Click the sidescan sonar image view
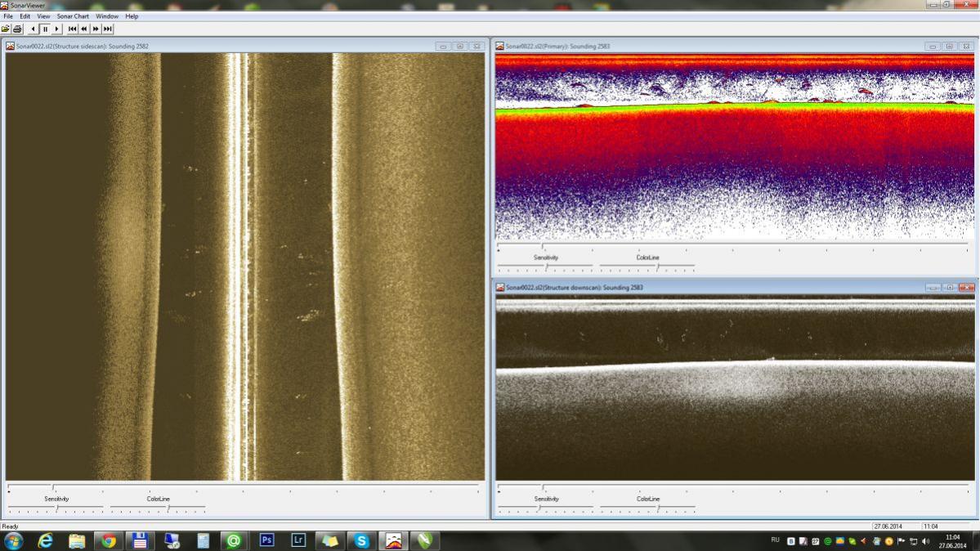980x551 pixels. click(244, 267)
